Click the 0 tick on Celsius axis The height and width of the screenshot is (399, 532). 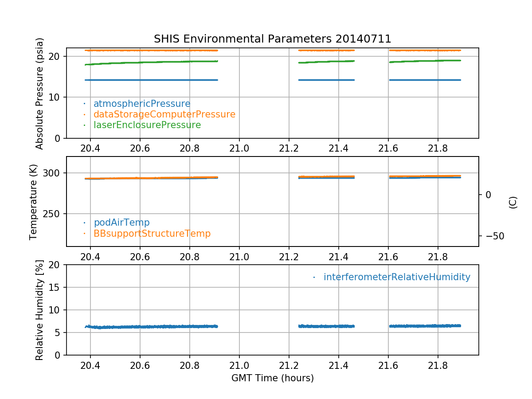point(489,195)
